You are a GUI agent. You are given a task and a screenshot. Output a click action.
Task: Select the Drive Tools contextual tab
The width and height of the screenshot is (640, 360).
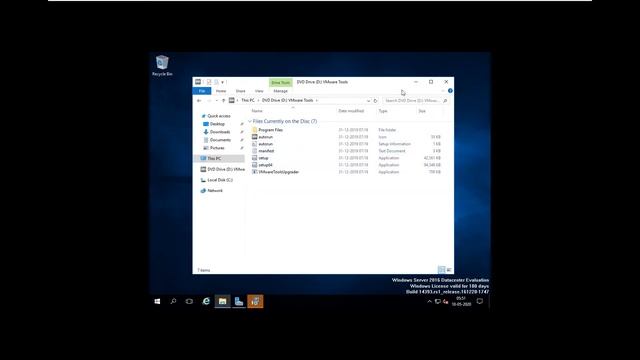click(x=280, y=82)
